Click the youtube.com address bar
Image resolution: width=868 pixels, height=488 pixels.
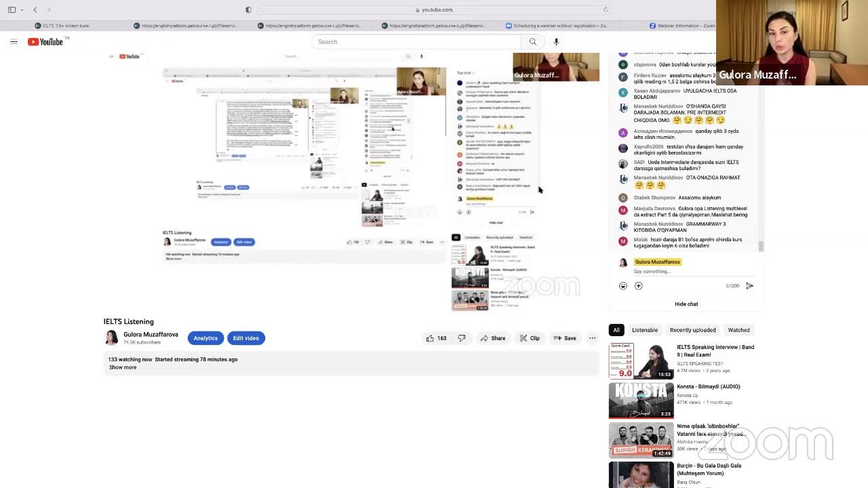434,9
